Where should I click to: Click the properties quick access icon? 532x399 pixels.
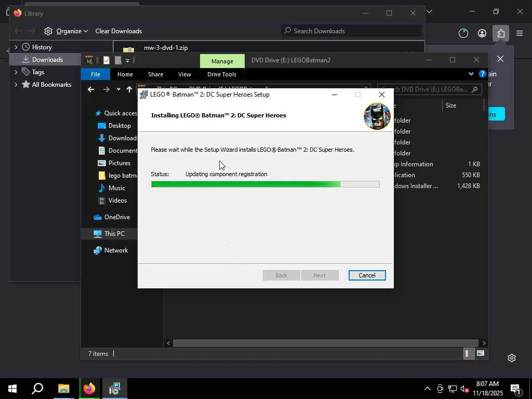tap(107, 60)
